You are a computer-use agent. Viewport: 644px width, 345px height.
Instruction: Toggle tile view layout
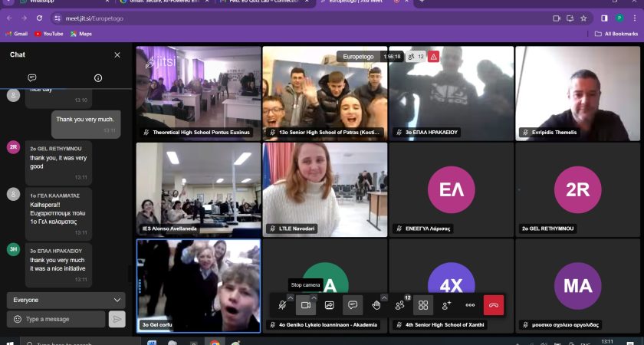tap(423, 305)
